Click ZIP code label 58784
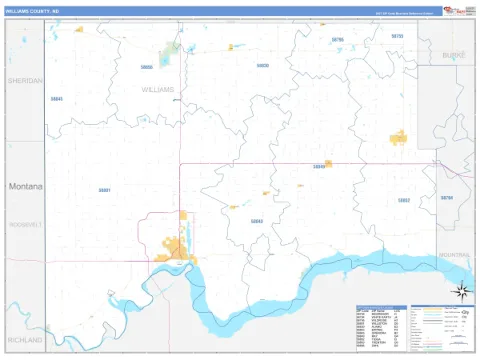Viewport: 480px width, 360px height. 447,198
